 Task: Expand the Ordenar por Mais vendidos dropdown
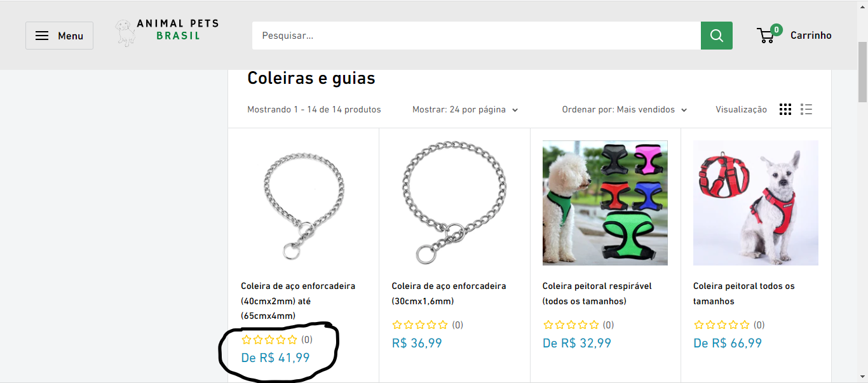coord(625,110)
